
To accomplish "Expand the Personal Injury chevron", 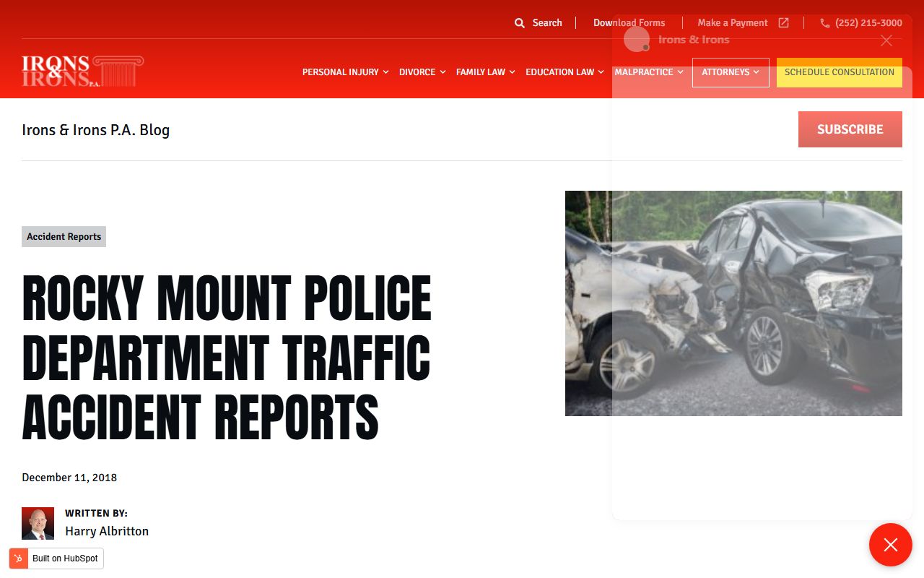I will pyautogui.click(x=385, y=72).
